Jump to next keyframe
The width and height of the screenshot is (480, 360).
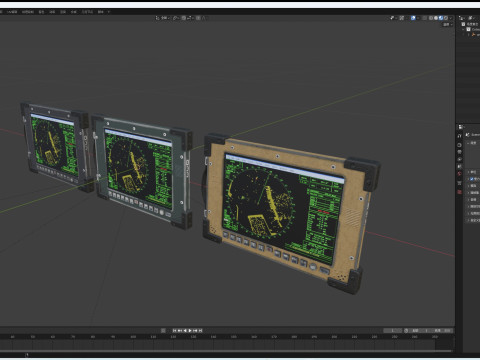(x=195, y=330)
